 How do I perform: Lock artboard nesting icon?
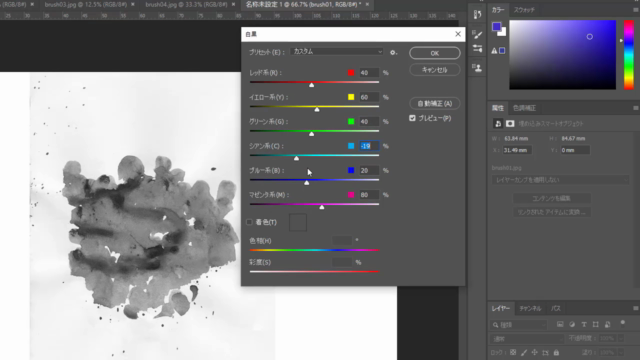tap(546, 352)
